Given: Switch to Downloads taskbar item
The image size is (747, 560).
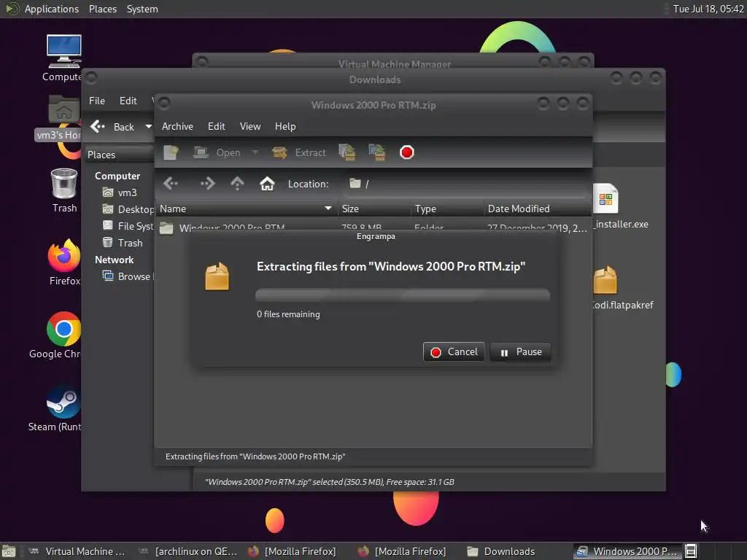Looking at the screenshot, I should [501, 551].
